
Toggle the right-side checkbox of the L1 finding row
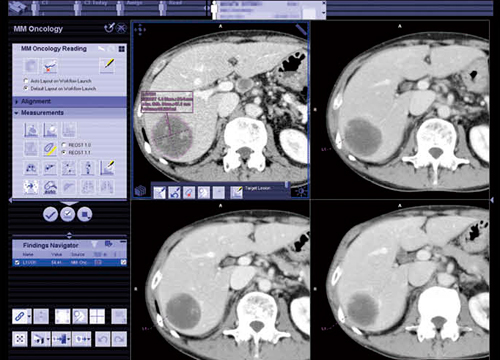coord(124,263)
